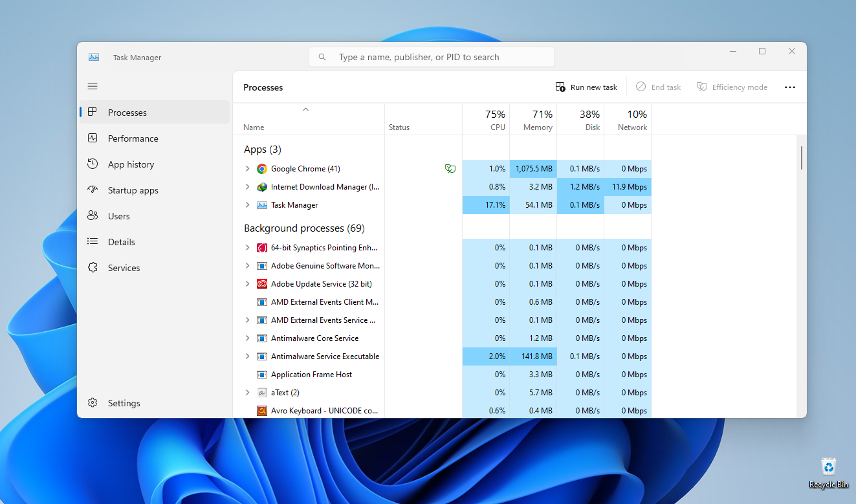The width and height of the screenshot is (856, 504).
Task: Click the Synaptics Pointing process icon
Action: [262, 248]
